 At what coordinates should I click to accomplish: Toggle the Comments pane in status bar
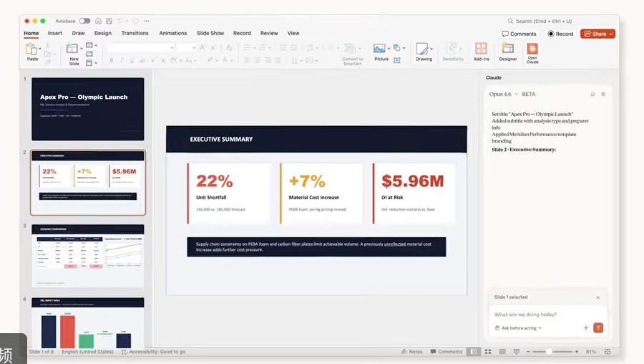(x=447, y=352)
